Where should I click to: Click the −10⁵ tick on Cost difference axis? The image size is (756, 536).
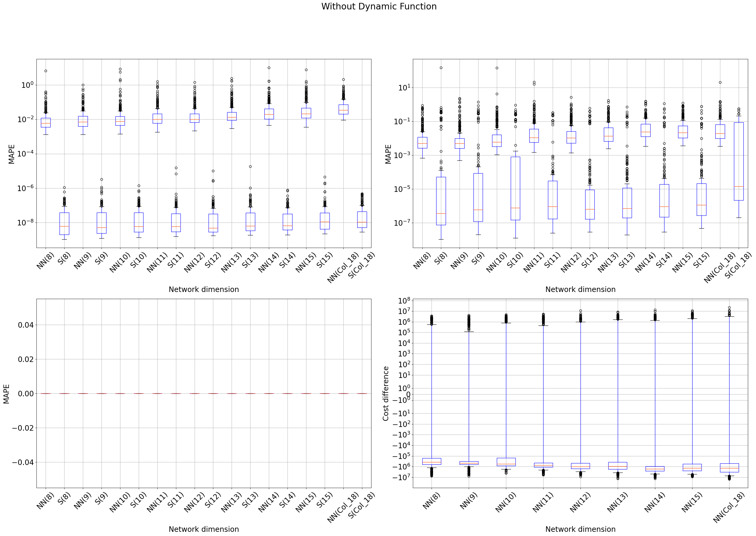(401, 456)
